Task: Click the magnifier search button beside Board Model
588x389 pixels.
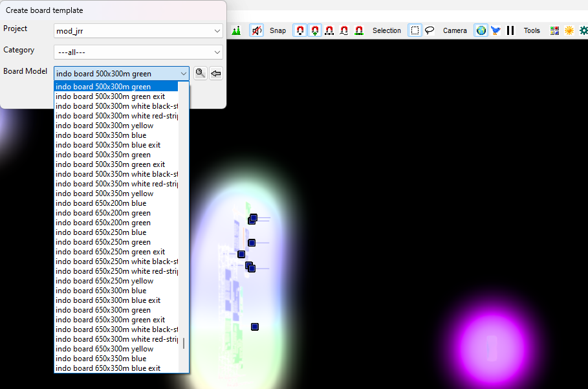Action: coord(201,73)
